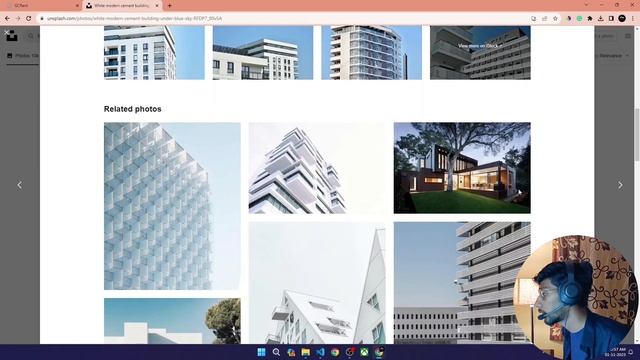Open Chrome three-dot menu
Image resolution: width=640 pixels, height=360 pixels.
point(633,18)
